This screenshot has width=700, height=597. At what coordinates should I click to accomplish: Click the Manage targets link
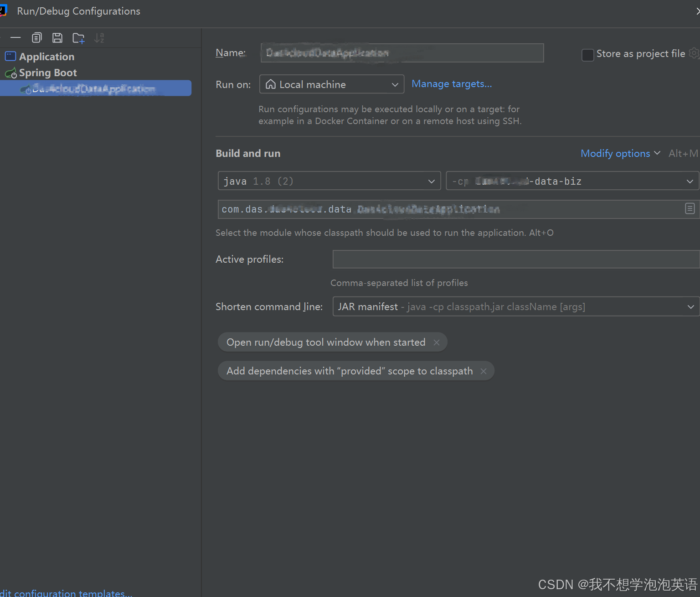point(452,84)
